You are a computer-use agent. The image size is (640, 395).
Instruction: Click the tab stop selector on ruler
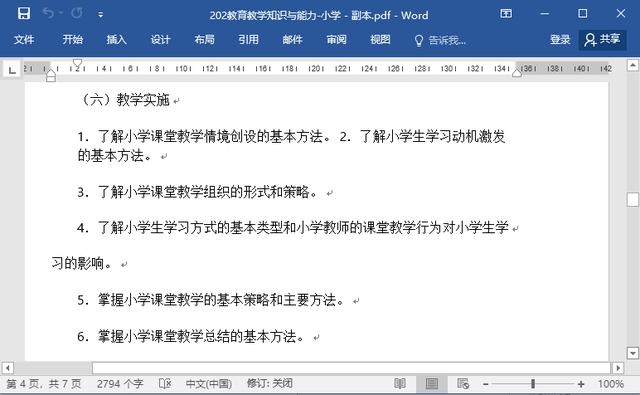[12, 70]
